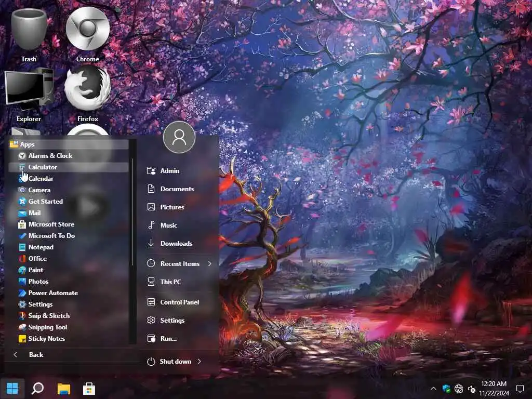Launch the Get Started app
This screenshot has height=399, width=532.
click(68, 201)
